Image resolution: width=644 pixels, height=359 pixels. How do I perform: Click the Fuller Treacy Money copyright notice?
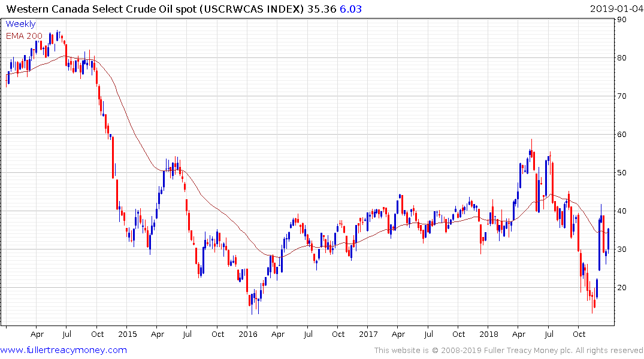click(x=509, y=351)
